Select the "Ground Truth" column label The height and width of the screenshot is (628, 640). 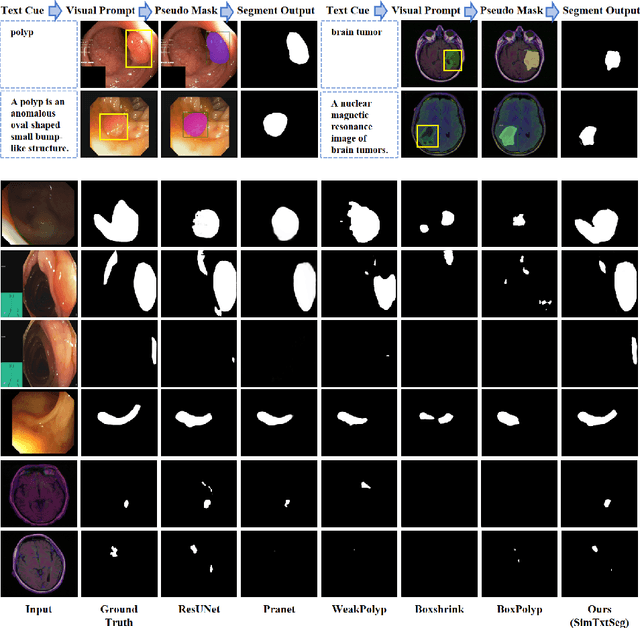(119, 613)
